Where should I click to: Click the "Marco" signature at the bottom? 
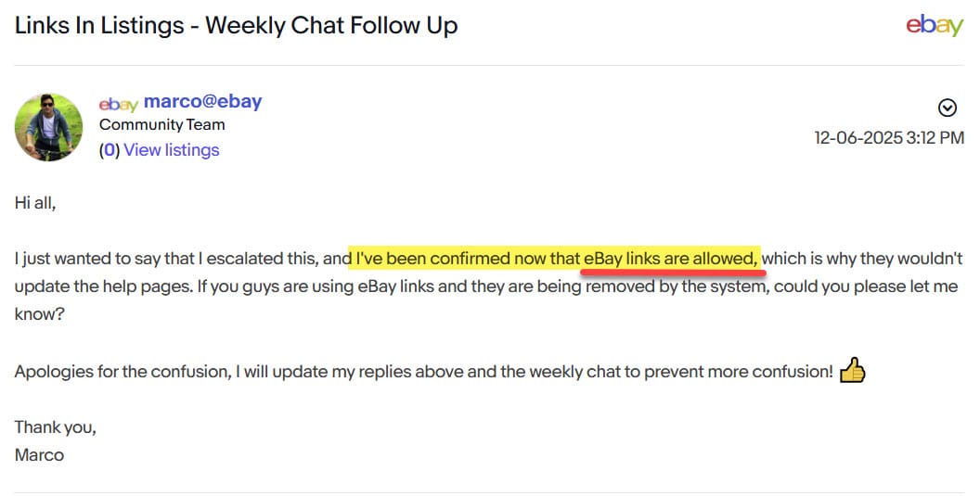[39, 455]
